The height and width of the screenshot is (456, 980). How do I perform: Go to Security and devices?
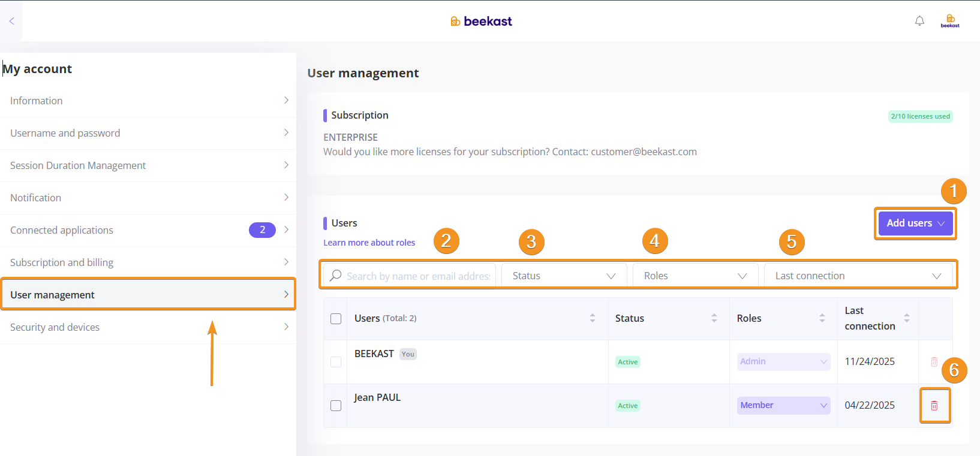148,327
